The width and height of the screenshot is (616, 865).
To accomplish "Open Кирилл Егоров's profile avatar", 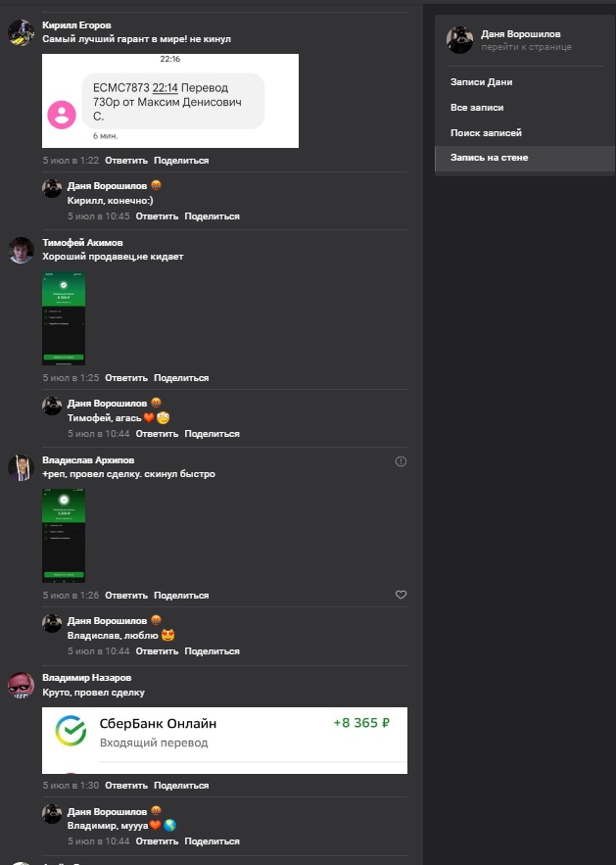I will [22, 32].
